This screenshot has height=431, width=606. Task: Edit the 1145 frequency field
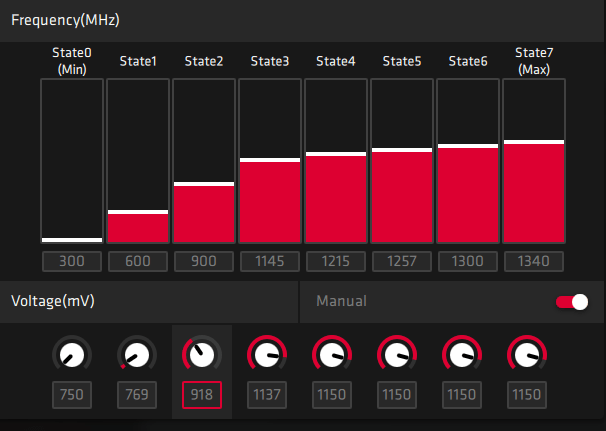(x=270, y=261)
